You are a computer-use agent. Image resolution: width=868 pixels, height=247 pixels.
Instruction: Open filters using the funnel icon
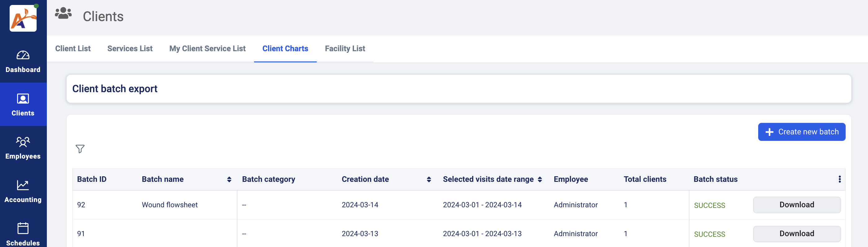click(80, 149)
